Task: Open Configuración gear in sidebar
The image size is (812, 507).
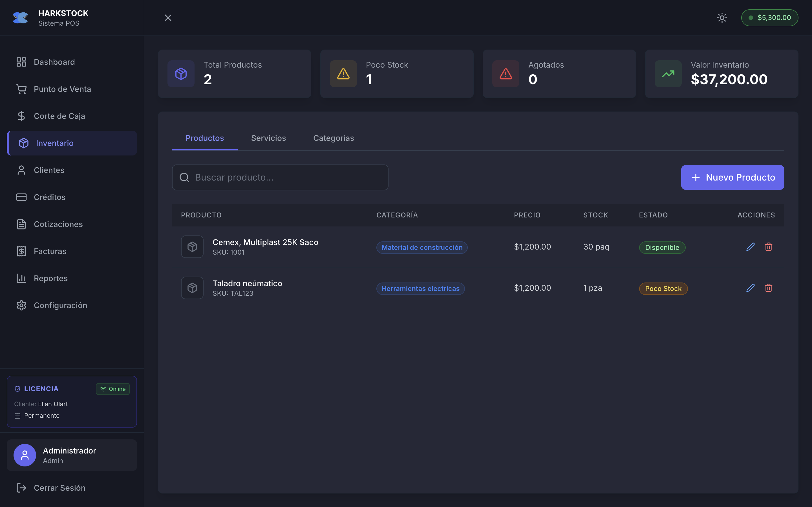Action: click(x=21, y=306)
